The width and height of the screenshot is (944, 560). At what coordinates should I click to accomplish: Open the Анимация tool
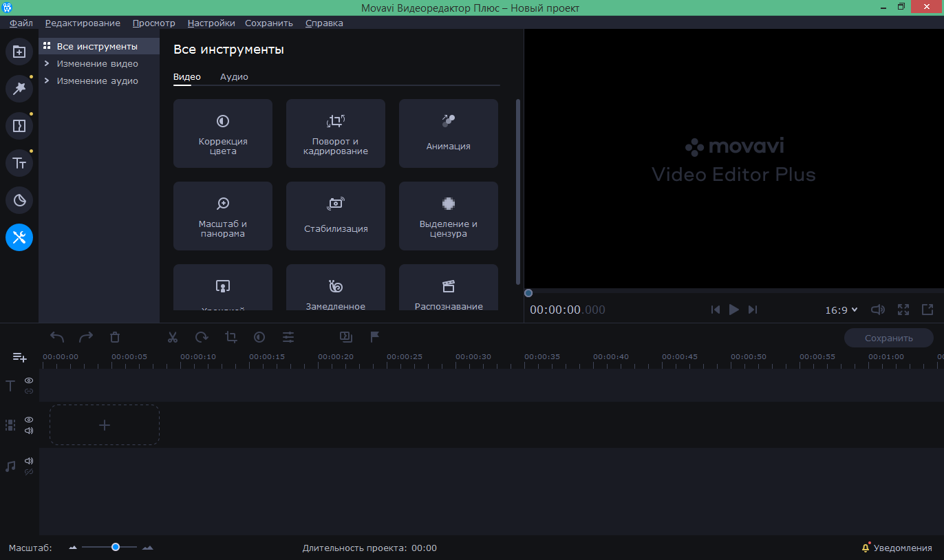click(x=448, y=133)
